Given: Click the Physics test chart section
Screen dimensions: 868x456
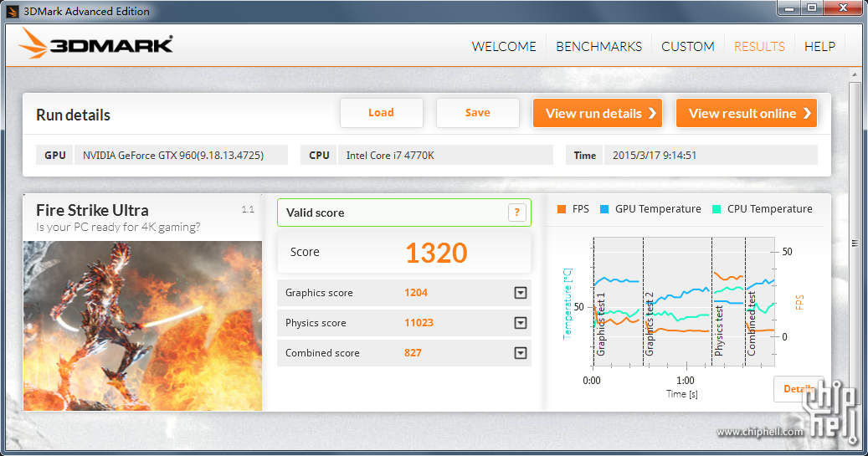Looking at the screenshot, I should (728, 301).
